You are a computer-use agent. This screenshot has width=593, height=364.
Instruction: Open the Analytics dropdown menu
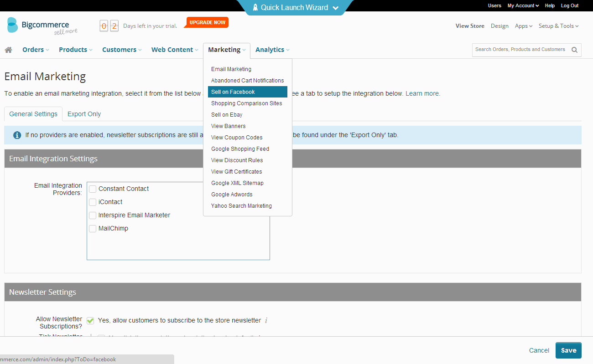272,50
